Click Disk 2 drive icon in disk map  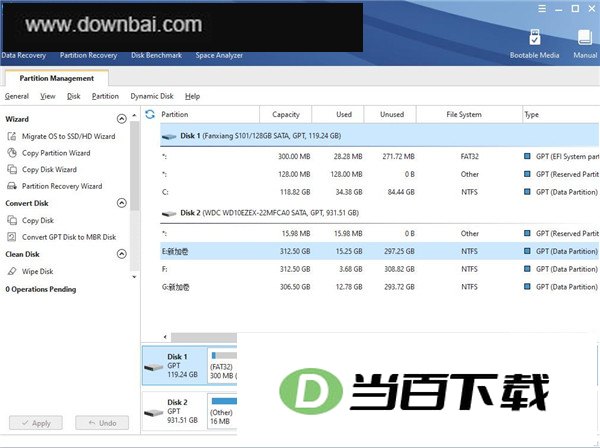point(153,413)
